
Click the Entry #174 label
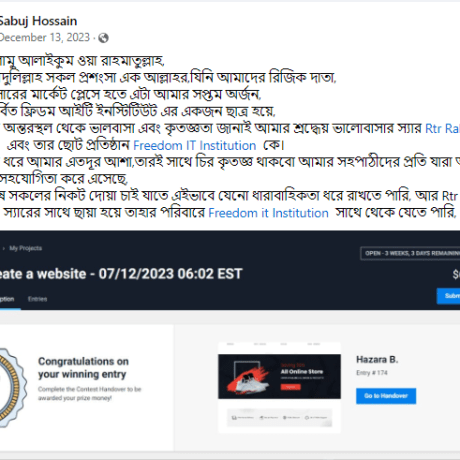point(372,373)
